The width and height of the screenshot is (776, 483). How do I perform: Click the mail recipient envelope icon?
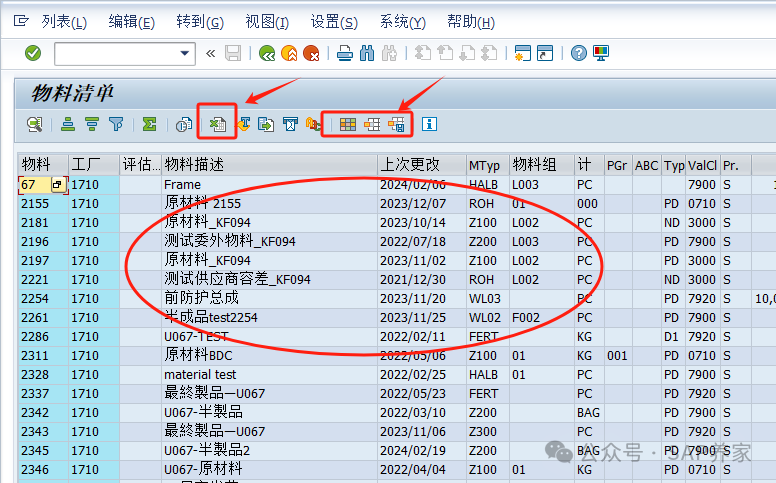coord(291,124)
